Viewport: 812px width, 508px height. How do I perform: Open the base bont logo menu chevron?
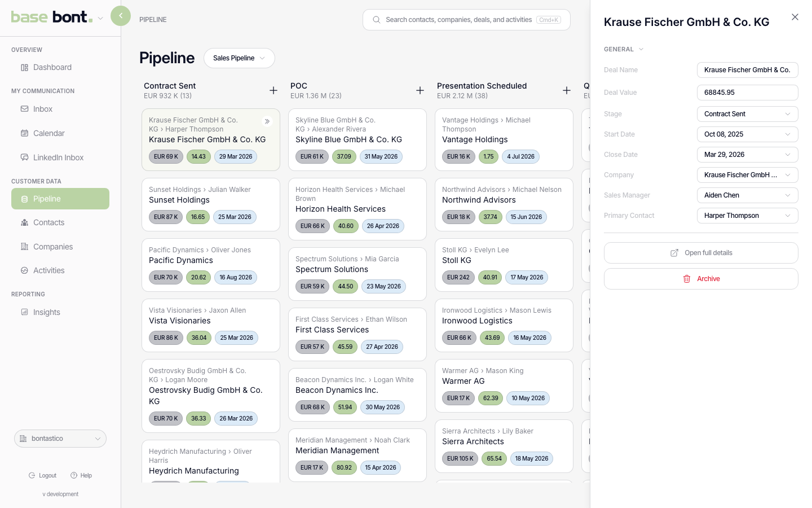[100, 18]
